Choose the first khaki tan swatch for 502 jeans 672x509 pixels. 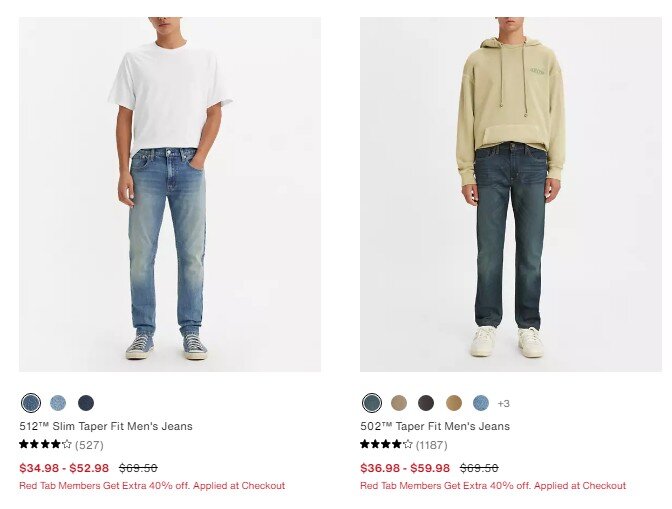pos(399,403)
